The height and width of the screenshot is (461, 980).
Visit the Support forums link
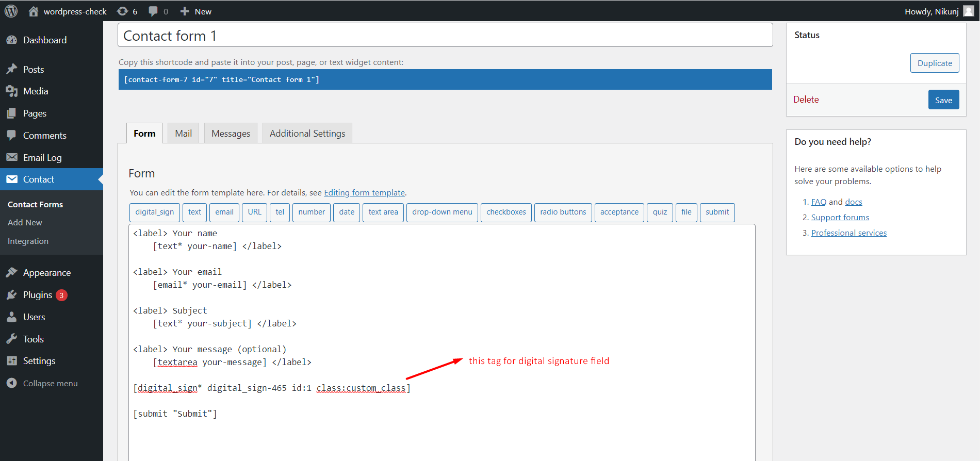(840, 218)
